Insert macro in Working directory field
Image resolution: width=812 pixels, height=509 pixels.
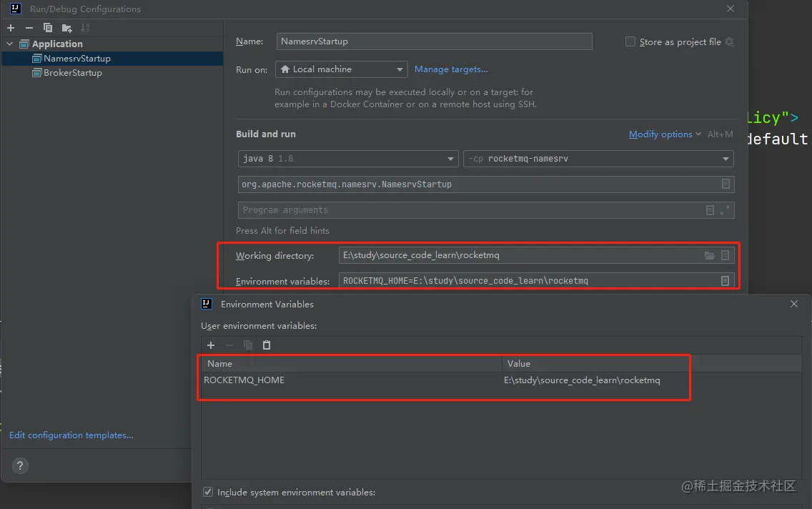point(725,255)
